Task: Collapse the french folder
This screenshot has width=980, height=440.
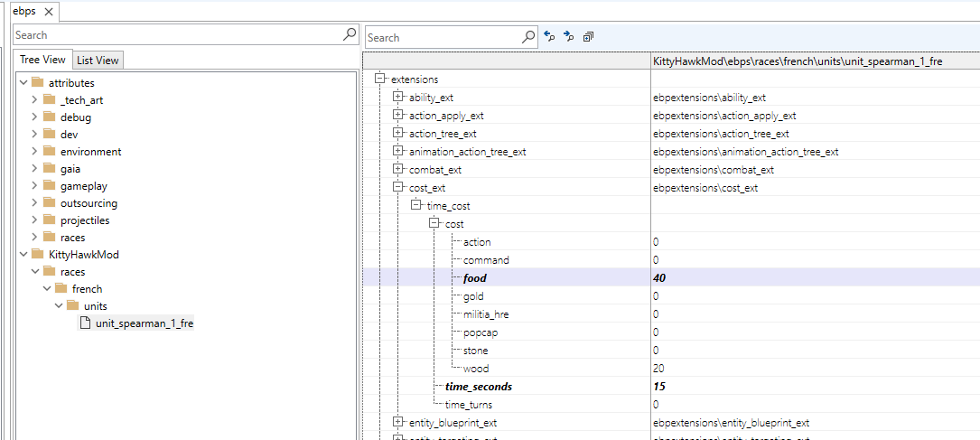Action: tap(48, 289)
